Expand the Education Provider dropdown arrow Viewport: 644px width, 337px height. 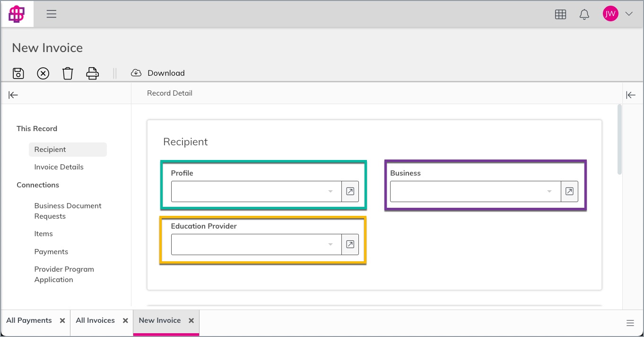coord(331,245)
